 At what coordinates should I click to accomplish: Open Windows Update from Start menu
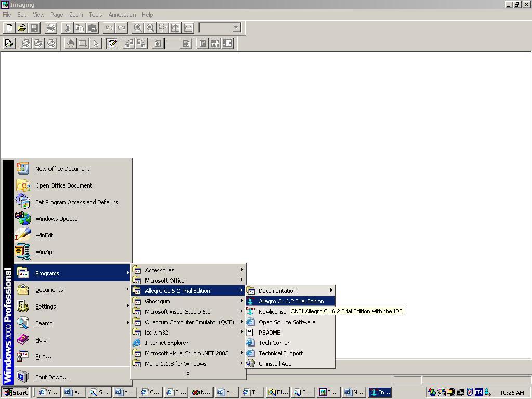point(72,219)
